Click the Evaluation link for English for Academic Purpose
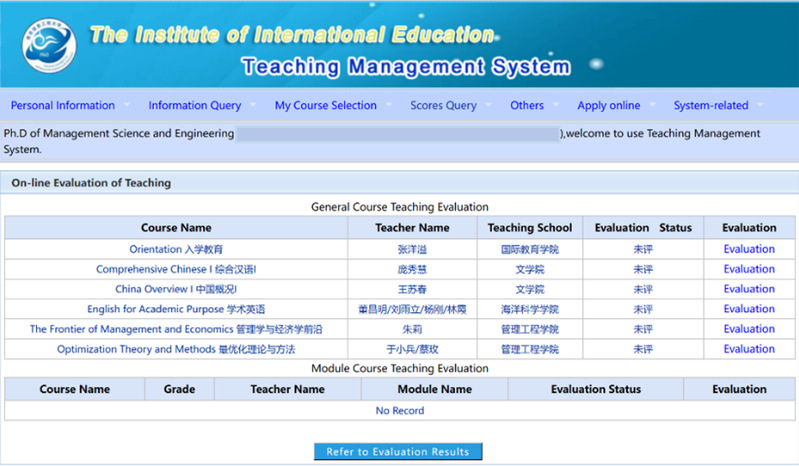 [x=749, y=310]
